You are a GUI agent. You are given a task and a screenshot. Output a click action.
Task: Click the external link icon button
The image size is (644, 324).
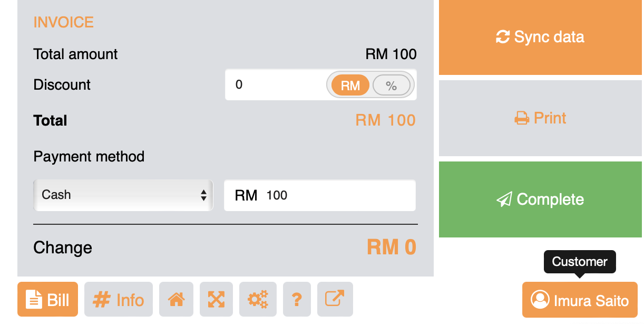[335, 299]
